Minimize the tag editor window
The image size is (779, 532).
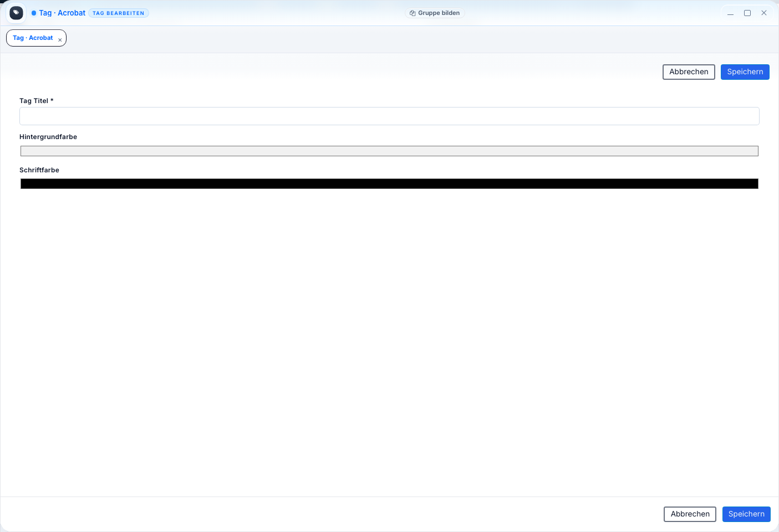point(730,13)
